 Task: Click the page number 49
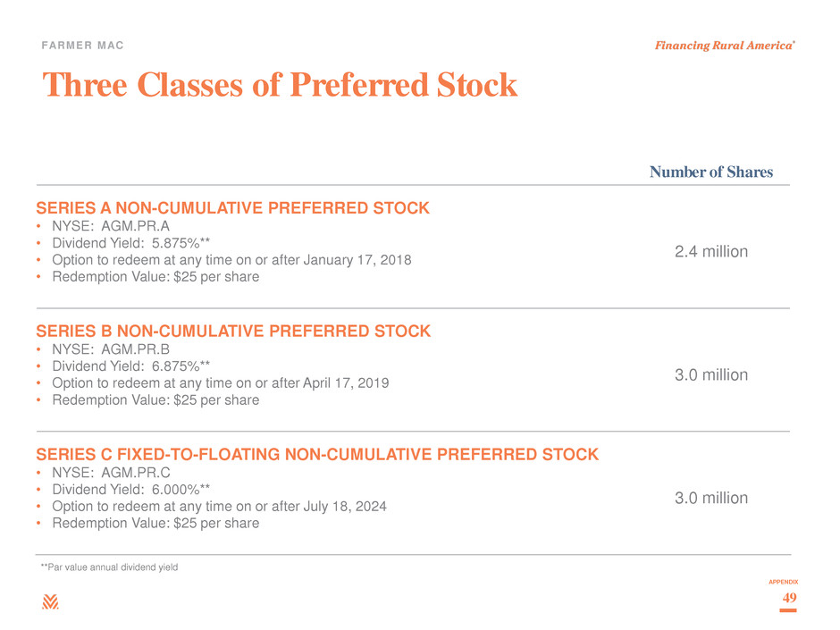[789, 598]
